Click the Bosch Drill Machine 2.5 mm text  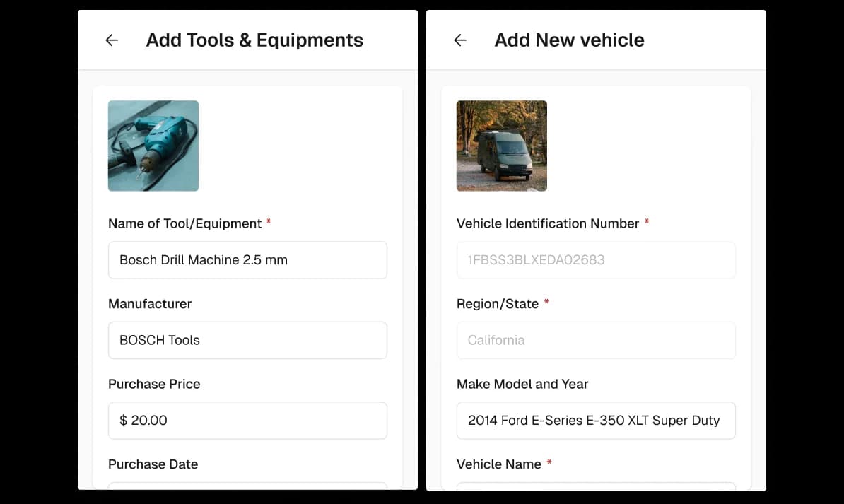pos(203,260)
